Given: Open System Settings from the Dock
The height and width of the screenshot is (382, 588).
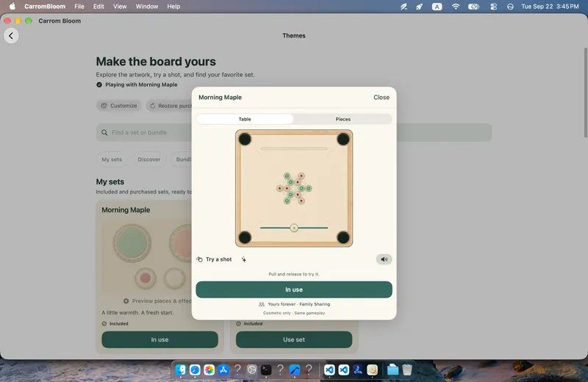Looking at the screenshot, I should click(251, 370).
